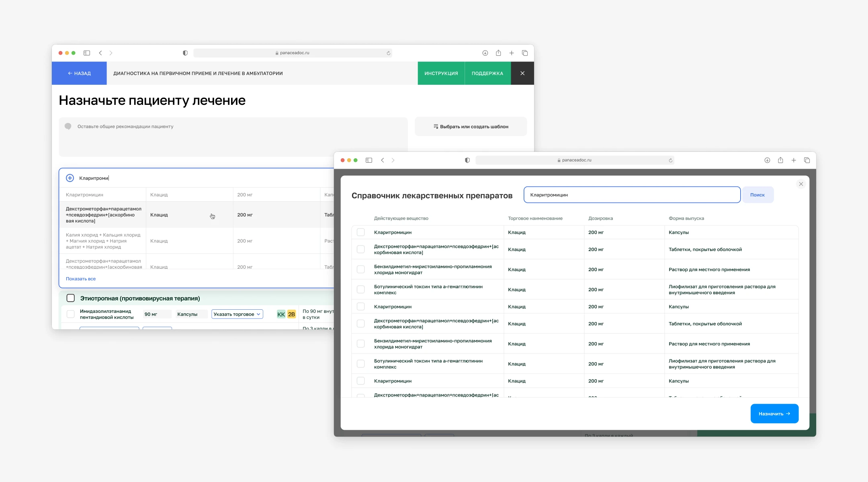The image size is (868, 482).
Task: Open the ПОДДЕРЖКА menu item
Action: point(487,74)
